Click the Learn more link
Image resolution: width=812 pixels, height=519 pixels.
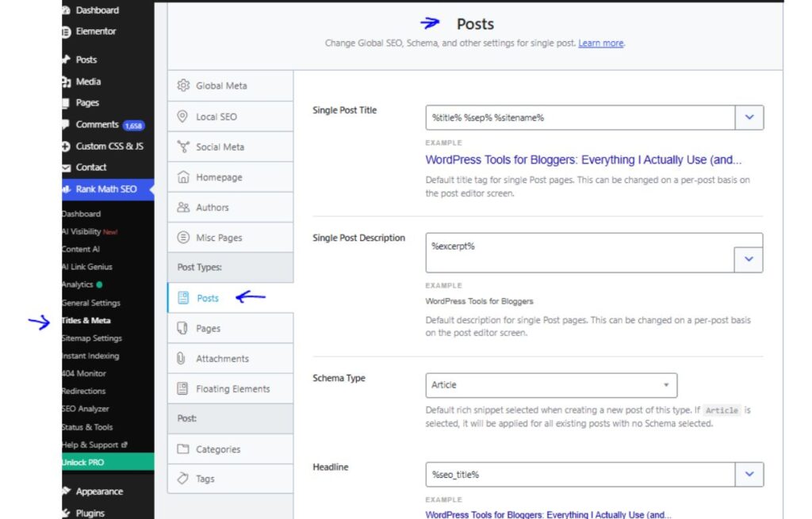pos(601,43)
